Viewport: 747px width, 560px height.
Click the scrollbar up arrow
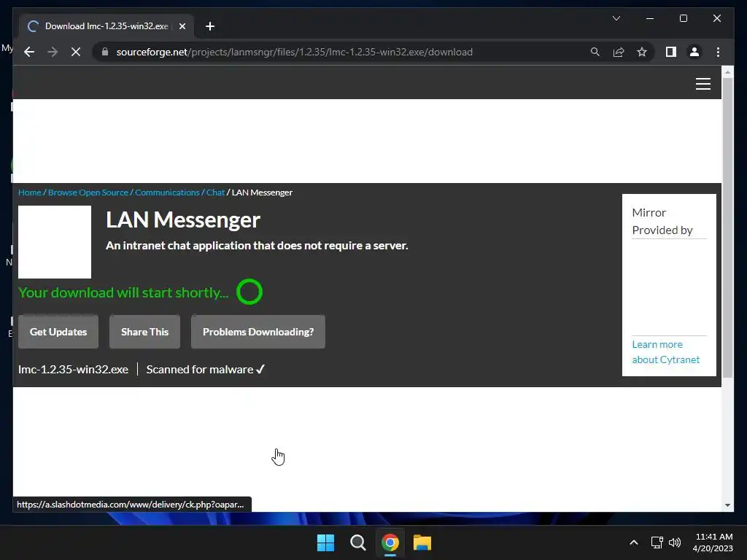[x=727, y=72]
